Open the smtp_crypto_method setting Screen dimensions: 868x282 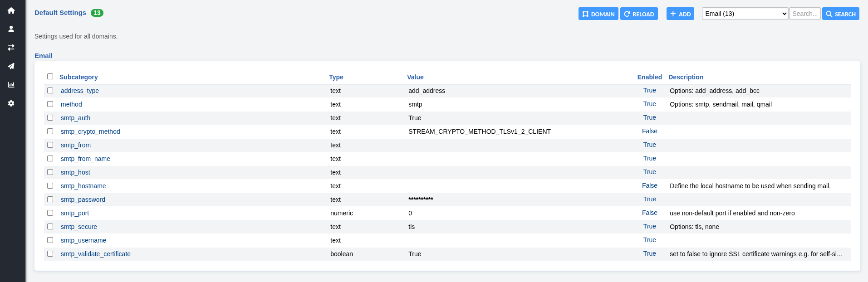(x=90, y=131)
